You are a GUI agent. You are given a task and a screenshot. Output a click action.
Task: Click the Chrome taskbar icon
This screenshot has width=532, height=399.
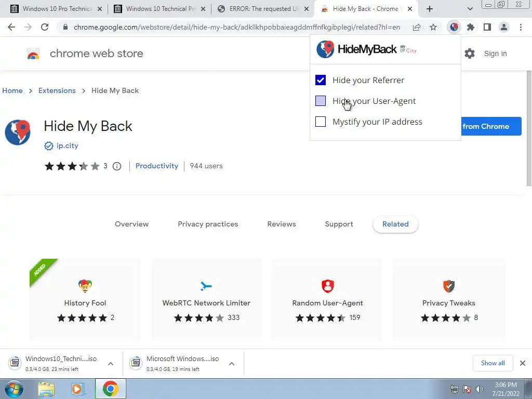[x=110, y=389]
